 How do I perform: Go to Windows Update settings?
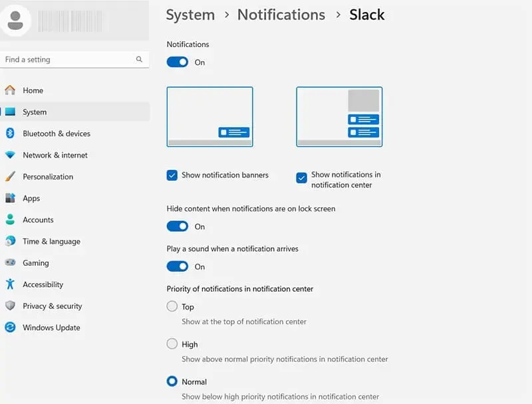tap(74, 328)
